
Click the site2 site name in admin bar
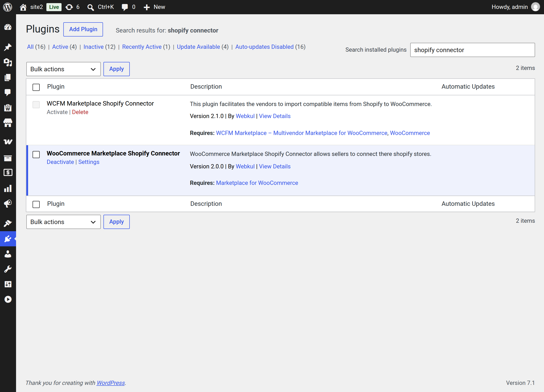click(37, 7)
